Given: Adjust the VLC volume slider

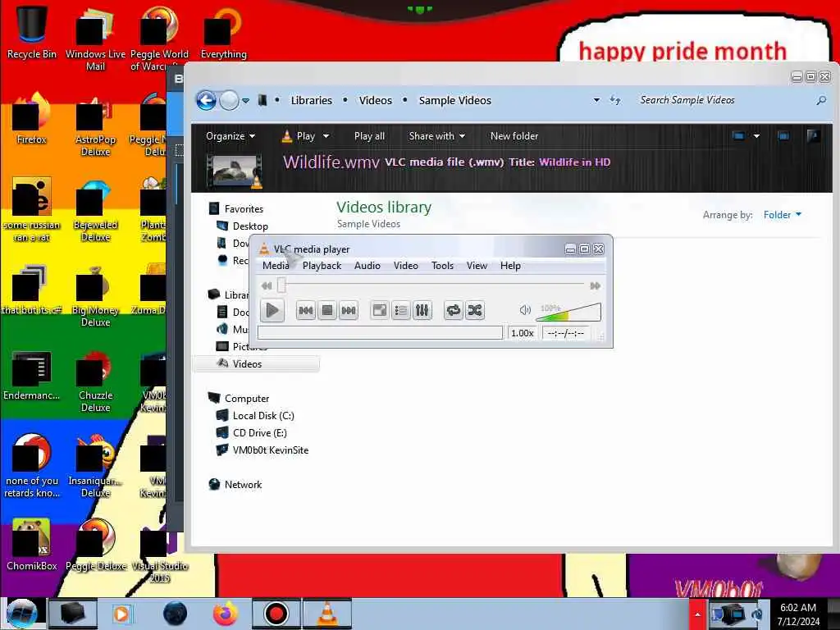Looking at the screenshot, I should pos(568,312).
